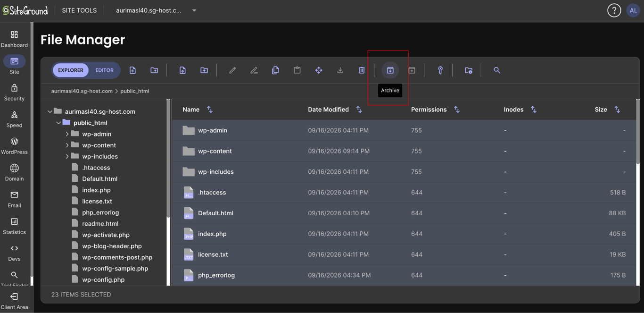Collapse the public_html tree folder
Viewport: 644px width, 313px height.
point(58,123)
